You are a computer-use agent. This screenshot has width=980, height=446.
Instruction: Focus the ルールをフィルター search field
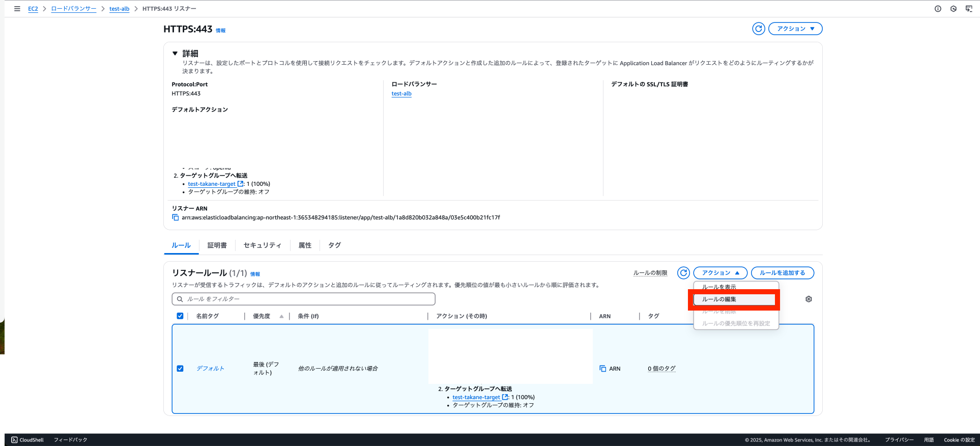tap(304, 299)
